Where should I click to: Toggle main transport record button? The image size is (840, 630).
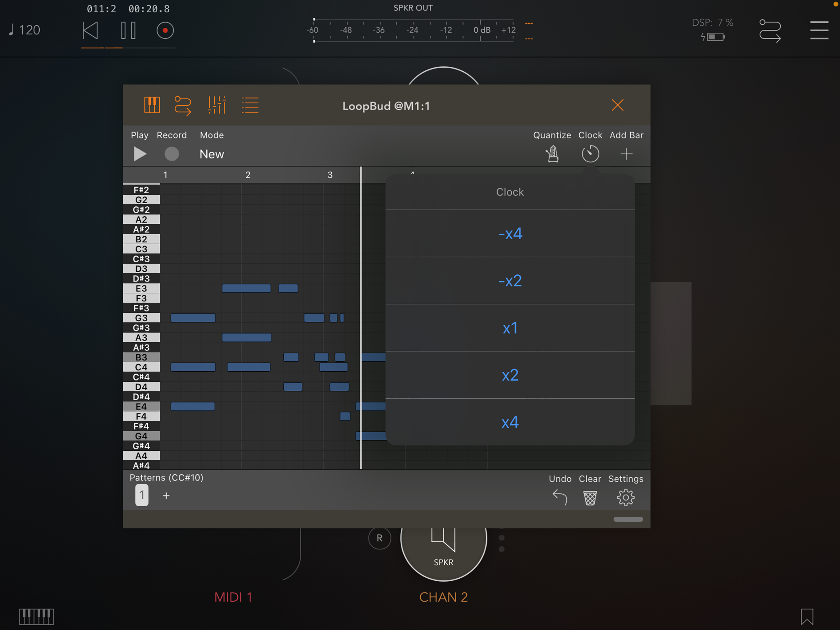pyautogui.click(x=165, y=30)
